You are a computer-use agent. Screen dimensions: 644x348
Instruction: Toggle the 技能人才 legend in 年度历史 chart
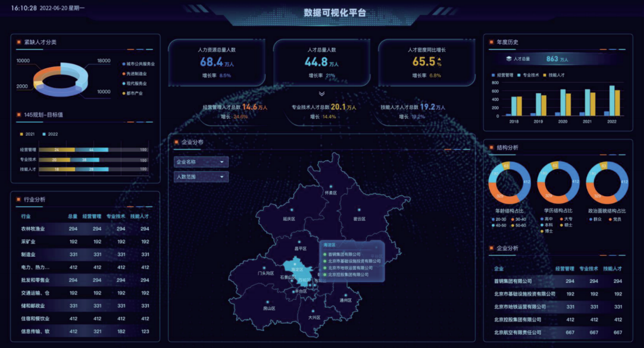[554, 75]
